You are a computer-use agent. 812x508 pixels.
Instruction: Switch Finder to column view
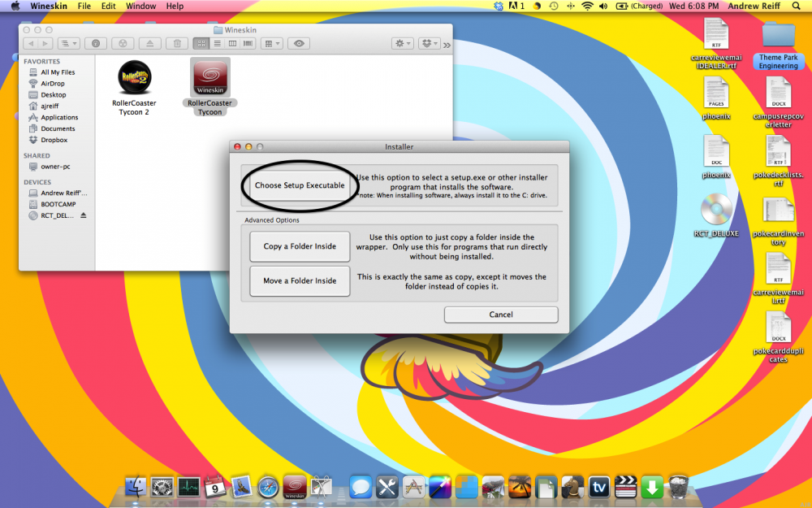coord(232,43)
